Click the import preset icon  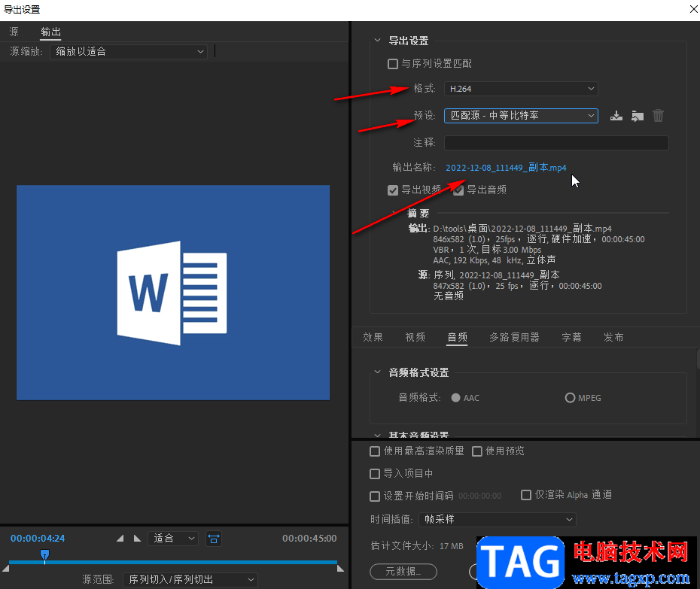637,116
